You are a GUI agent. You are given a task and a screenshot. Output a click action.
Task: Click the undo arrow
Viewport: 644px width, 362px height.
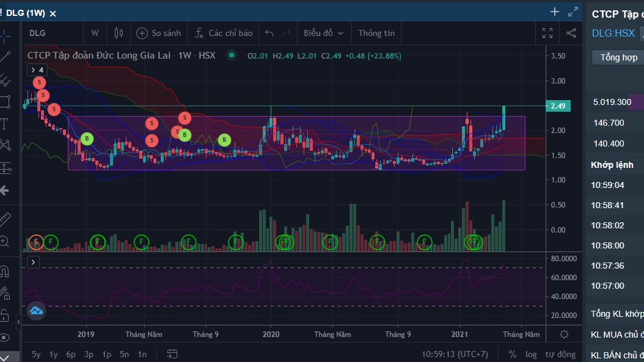[x=269, y=33]
